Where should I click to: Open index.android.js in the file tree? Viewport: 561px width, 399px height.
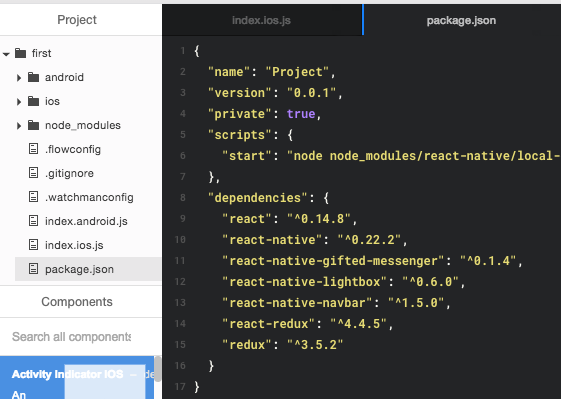point(86,221)
